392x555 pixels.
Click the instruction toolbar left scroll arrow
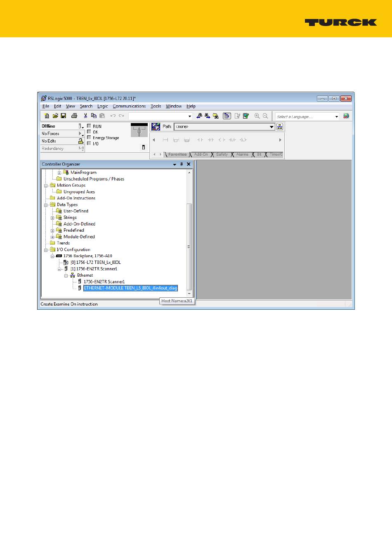[154, 140]
